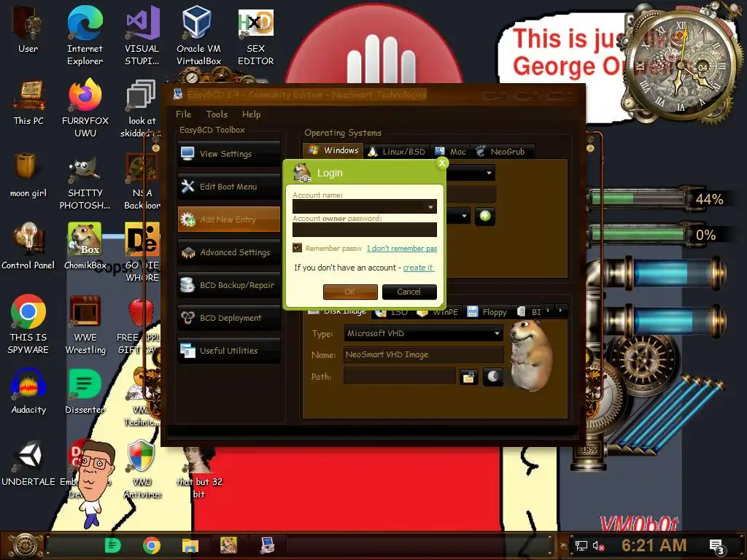
Task: Toggle the Remember password checkbox
Action: [x=298, y=248]
